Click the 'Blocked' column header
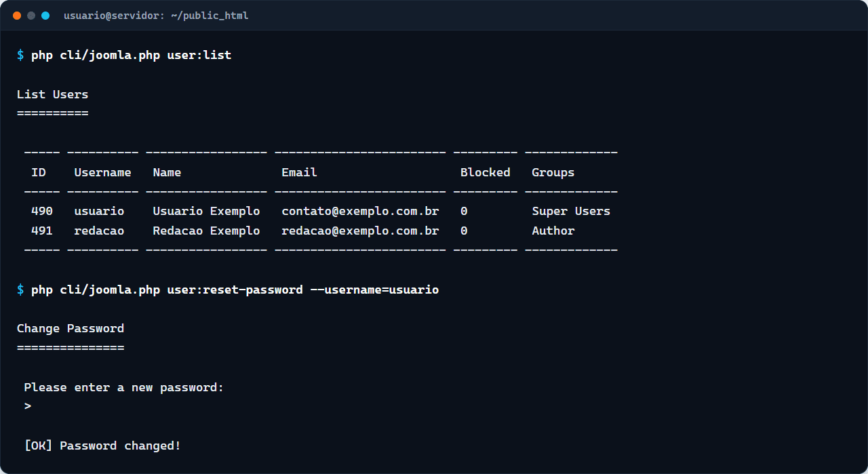Viewport: 868px width, 474px height. [486, 172]
